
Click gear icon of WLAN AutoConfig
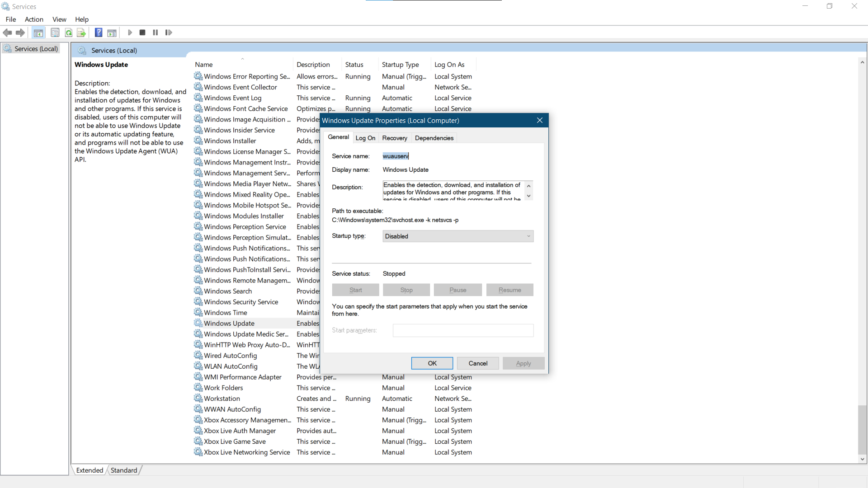click(x=198, y=366)
